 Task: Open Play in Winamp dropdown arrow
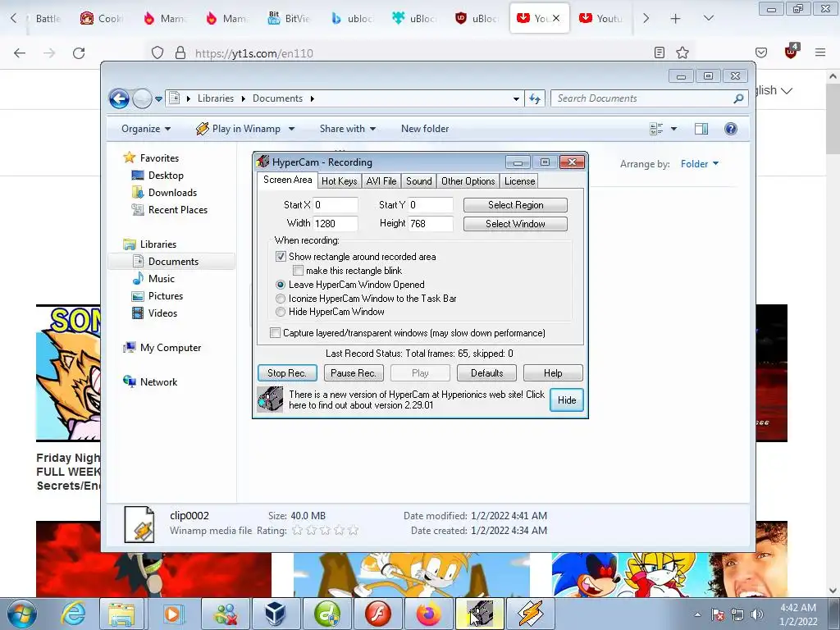tap(291, 129)
